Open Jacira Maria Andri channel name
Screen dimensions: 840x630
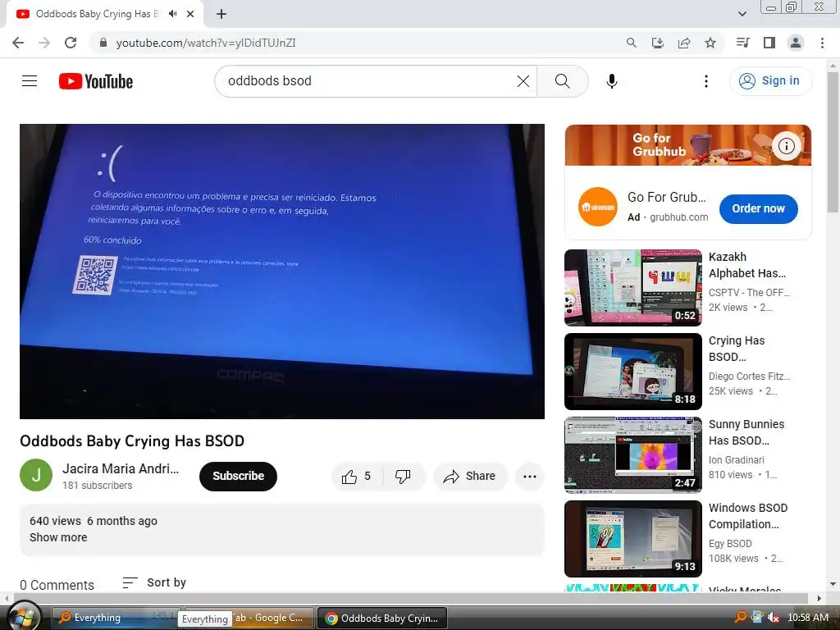(x=121, y=468)
